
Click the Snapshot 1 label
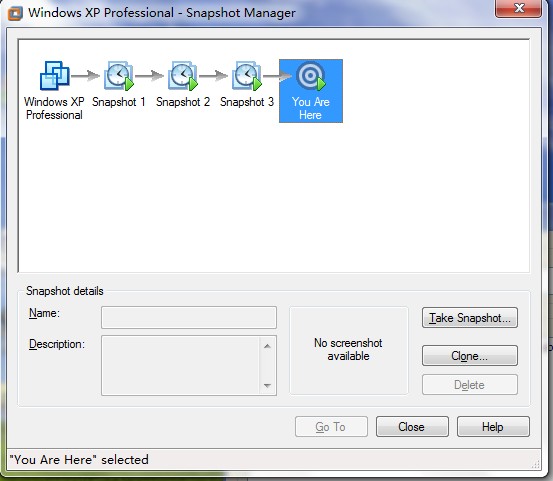pos(118,102)
